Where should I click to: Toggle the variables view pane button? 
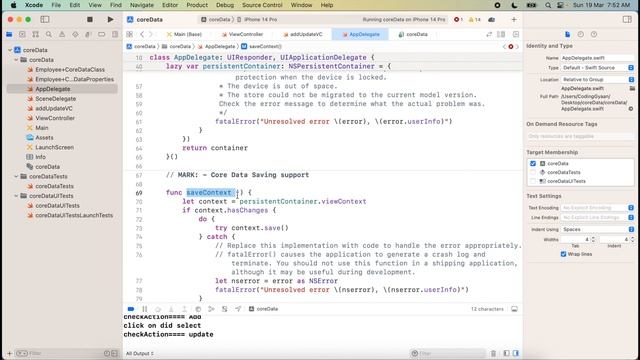507,353
